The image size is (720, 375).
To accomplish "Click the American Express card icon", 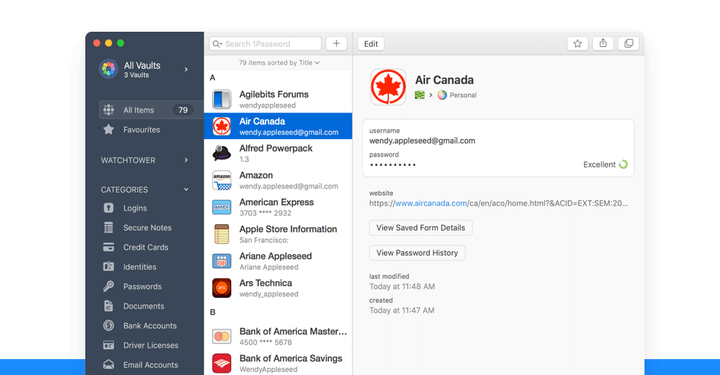I will (x=222, y=207).
